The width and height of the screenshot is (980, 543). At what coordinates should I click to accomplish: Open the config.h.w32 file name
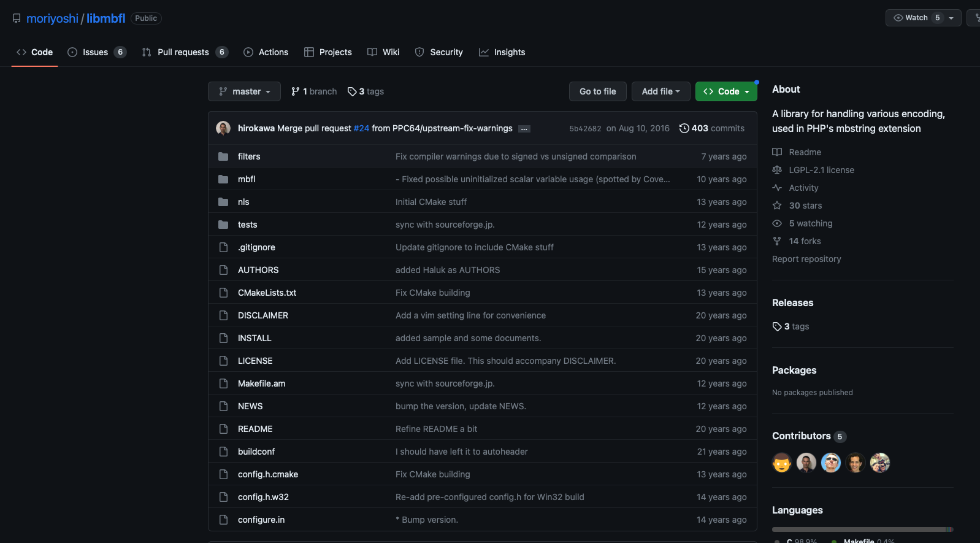[263, 497]
